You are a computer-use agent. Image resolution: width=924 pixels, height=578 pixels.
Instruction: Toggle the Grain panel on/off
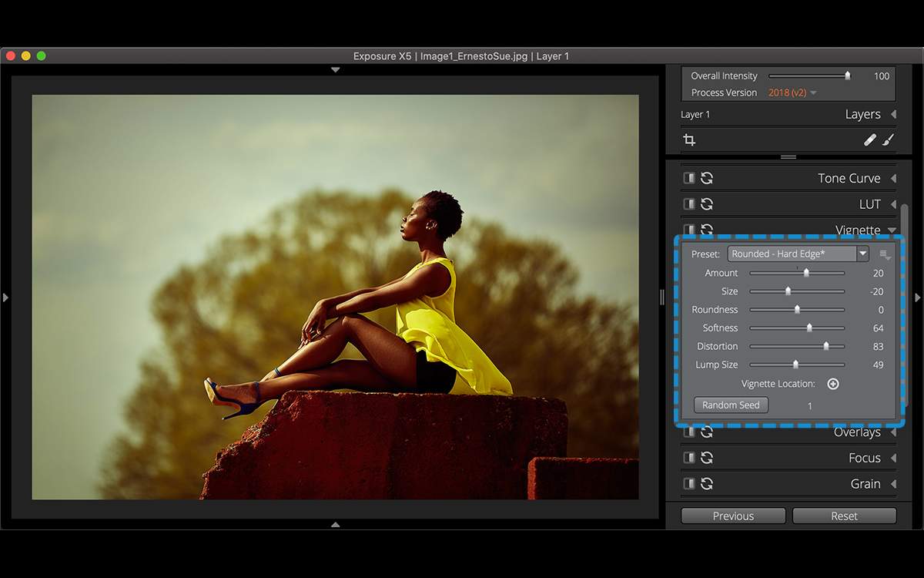pos(689,484)
